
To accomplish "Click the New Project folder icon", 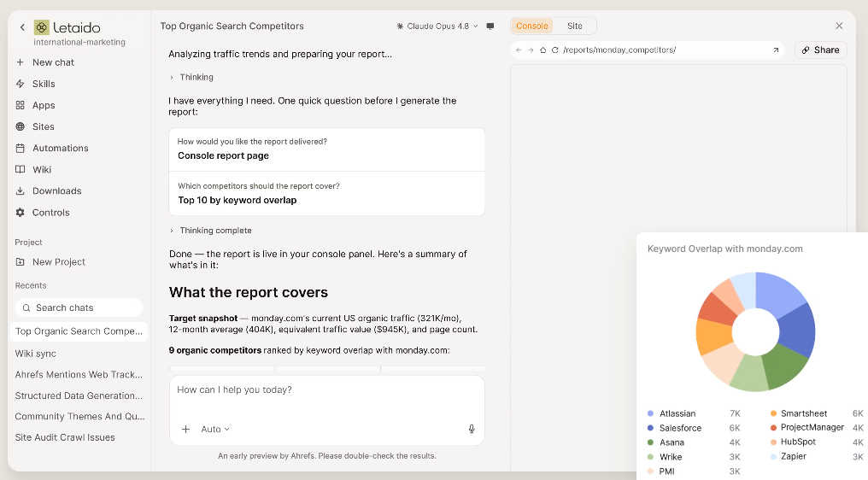I will point(20,262).
